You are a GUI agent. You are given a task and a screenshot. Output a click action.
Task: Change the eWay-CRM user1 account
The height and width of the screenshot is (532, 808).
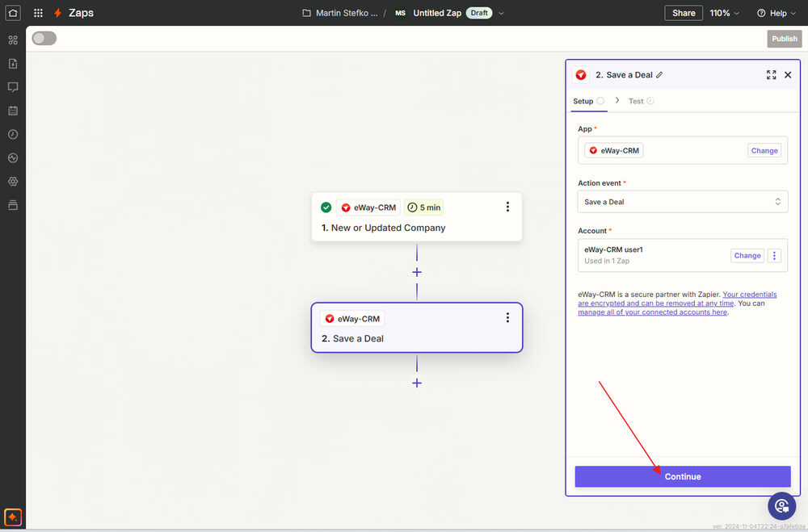[x=747, y=255]
